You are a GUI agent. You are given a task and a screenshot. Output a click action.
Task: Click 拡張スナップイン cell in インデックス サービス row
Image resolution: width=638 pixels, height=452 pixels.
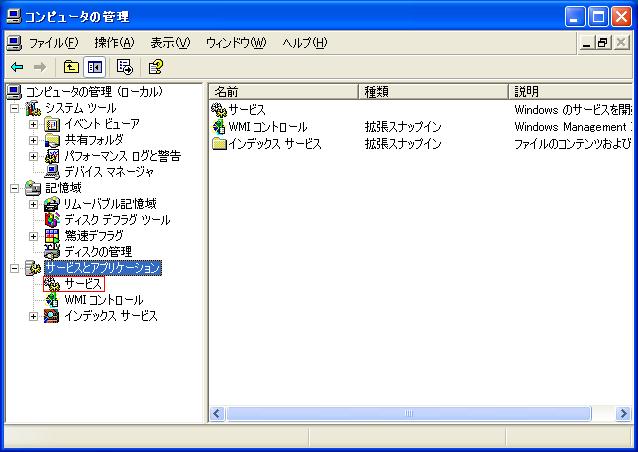403,144
